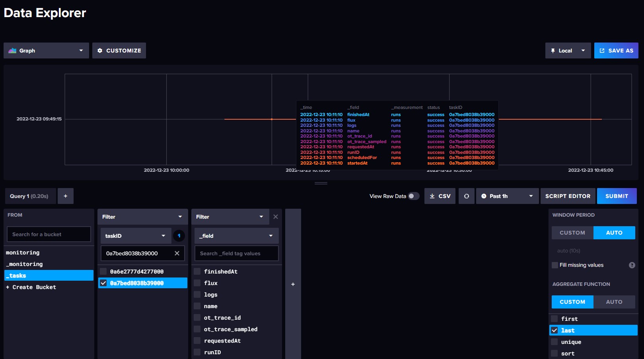Click the auto (10s) window period field
The height and width of the screenshot is (359, 644).
click(x=593, y=251)
